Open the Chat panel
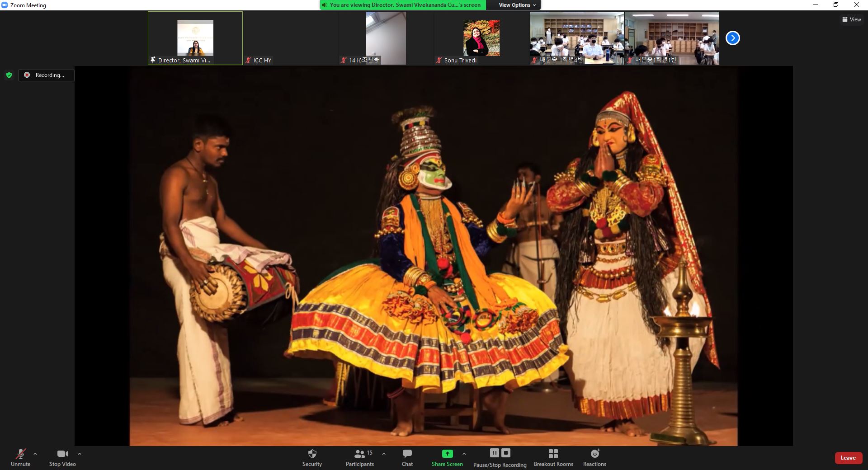 (x=407, y=457)
